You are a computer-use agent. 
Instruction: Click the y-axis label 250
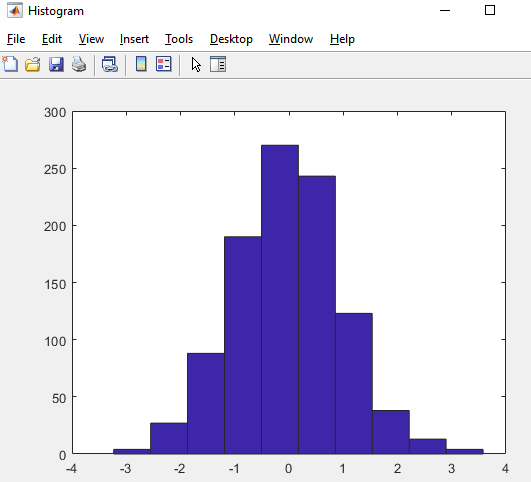tap(55, 169)
